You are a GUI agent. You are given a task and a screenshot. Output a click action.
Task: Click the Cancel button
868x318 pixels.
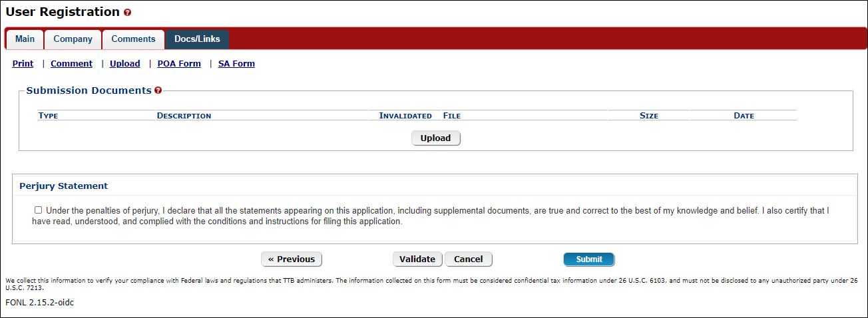pos(469,259)
